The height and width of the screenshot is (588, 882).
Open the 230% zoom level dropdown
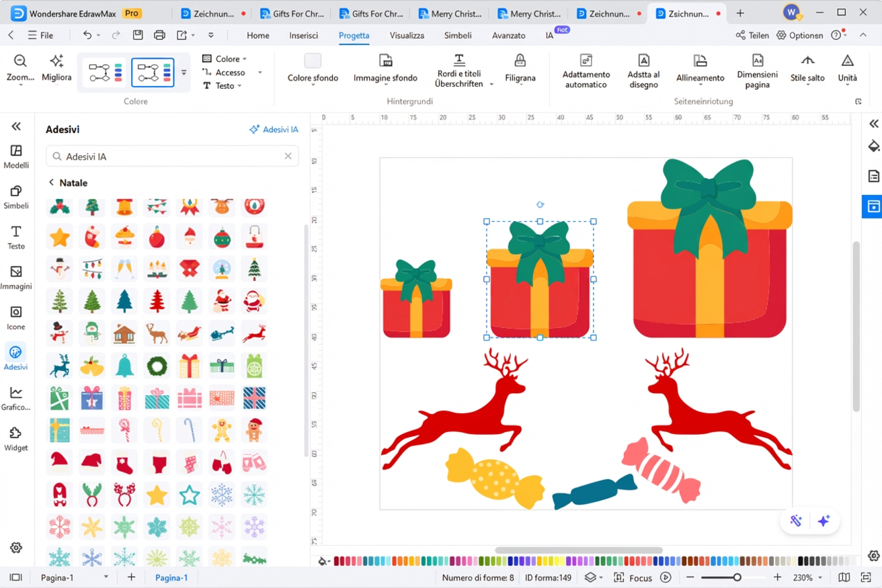[x=806, y=577]
